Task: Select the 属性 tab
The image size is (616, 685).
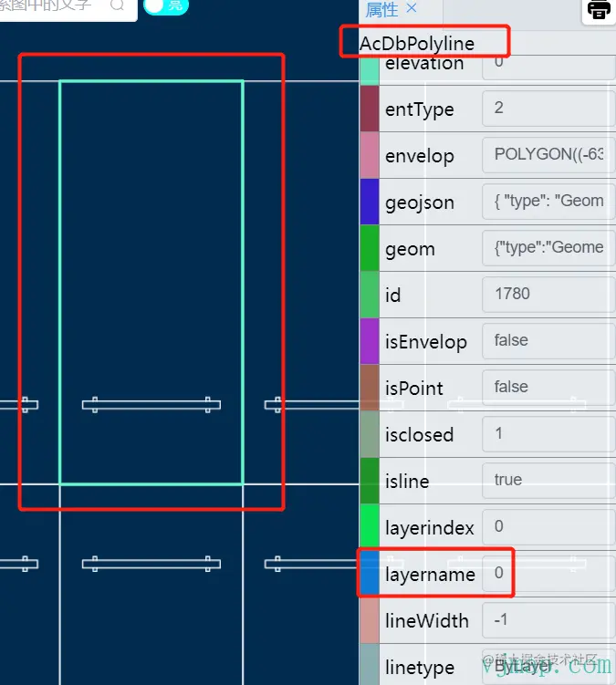Action: 381,10
